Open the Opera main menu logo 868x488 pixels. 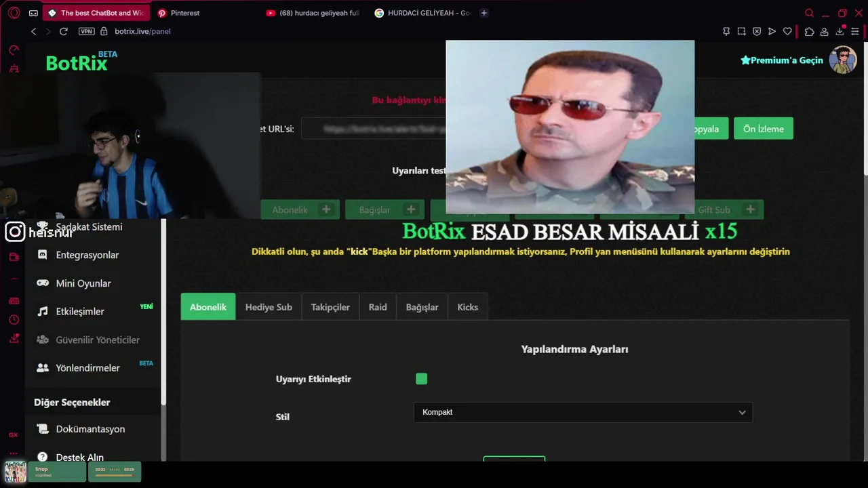tap(14, 13)
